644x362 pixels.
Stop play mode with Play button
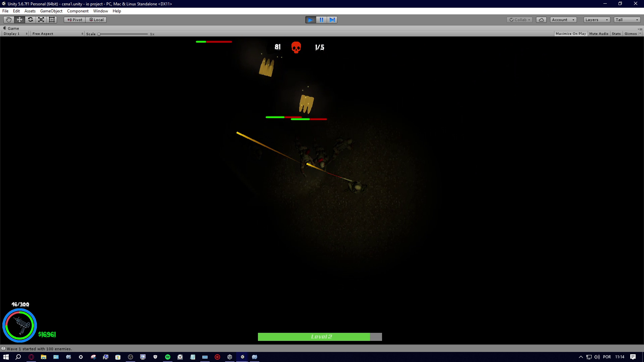[x=310, y=20]
